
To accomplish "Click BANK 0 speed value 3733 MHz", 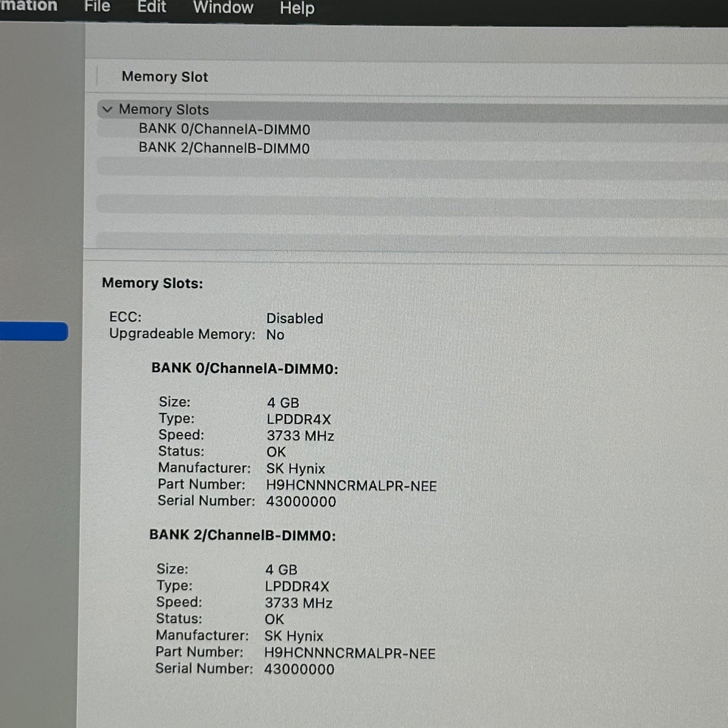I will tap(300, 436).
